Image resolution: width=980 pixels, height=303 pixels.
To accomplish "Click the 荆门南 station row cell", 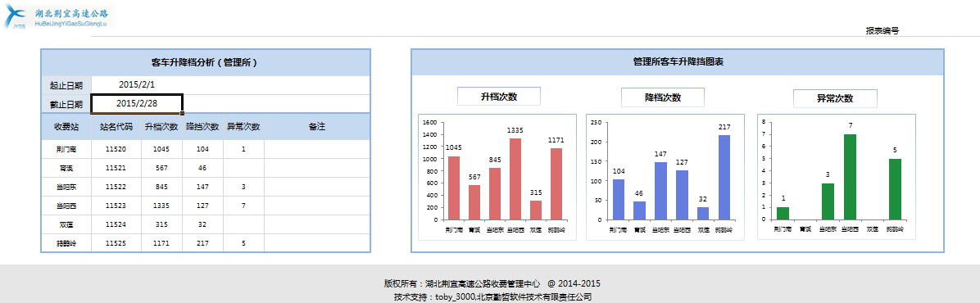I will click(66, 149).
